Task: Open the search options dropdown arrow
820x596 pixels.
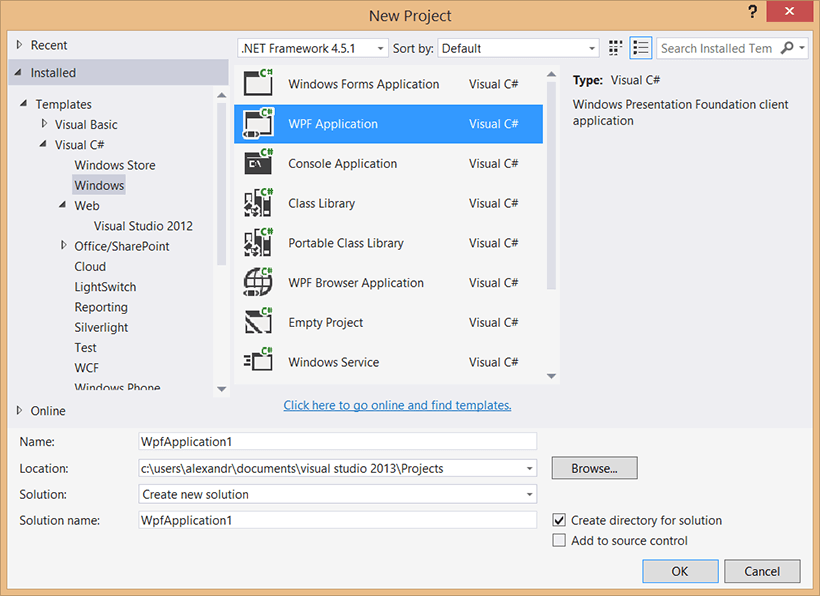Action: (802, 48)
